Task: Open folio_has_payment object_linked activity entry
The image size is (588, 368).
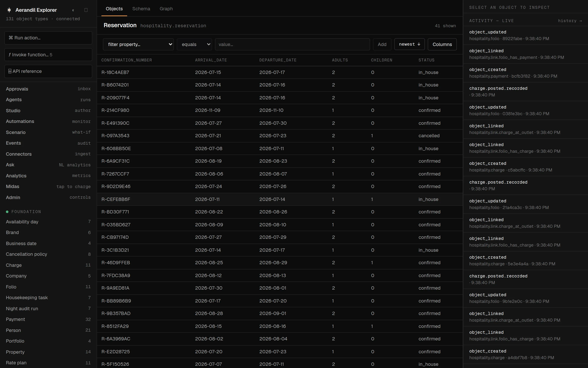Action: 525,54
